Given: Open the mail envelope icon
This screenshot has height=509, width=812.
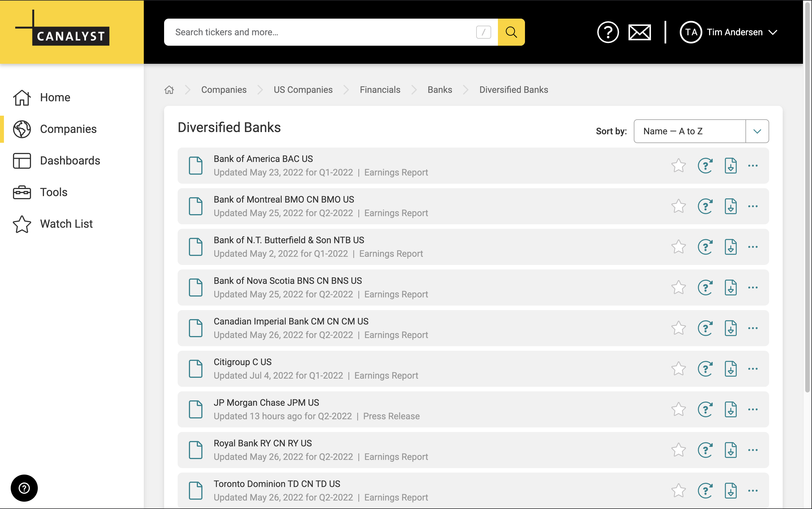Looking at the screenshot, I should (639, 32).
